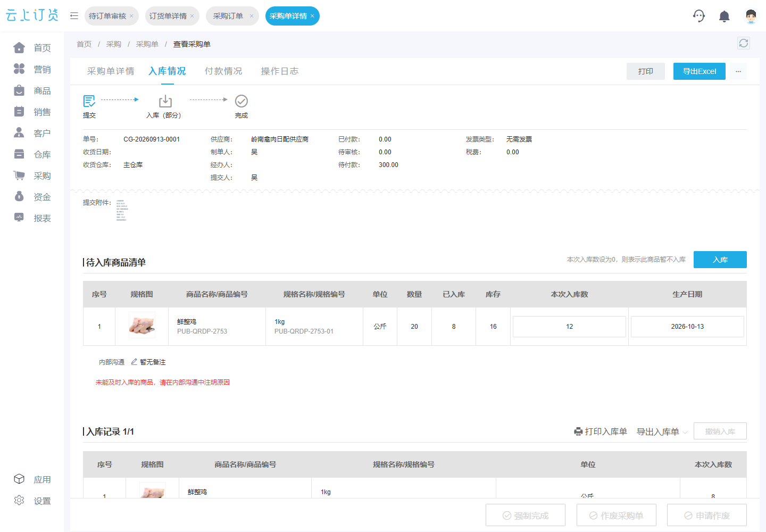
Task: Open the 鲜整鸡 product thumbnail in pending list
Action: click(x=142, y=325)
